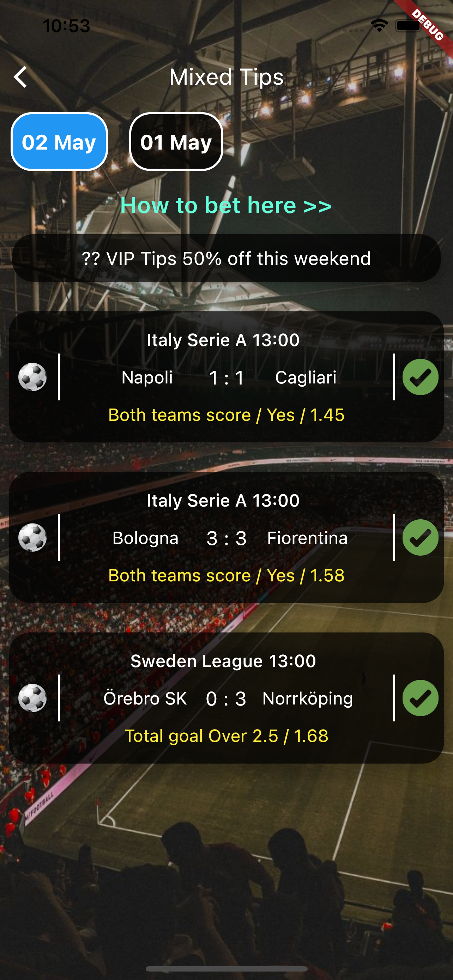Tap the VIP Tips 50% off banner

coord(226,258)
